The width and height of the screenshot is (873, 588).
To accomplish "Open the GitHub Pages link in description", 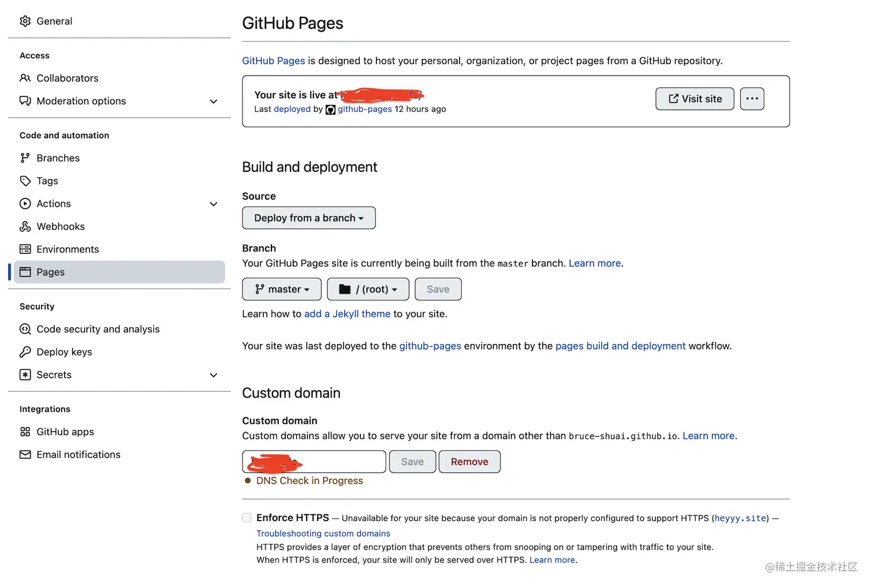I will (274, 61).
